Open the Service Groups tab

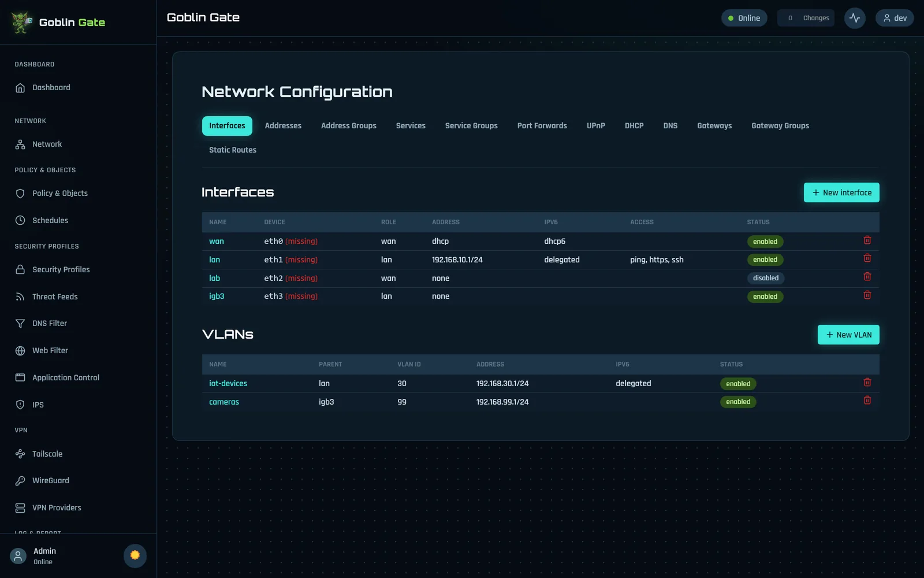tap(471, 126)
